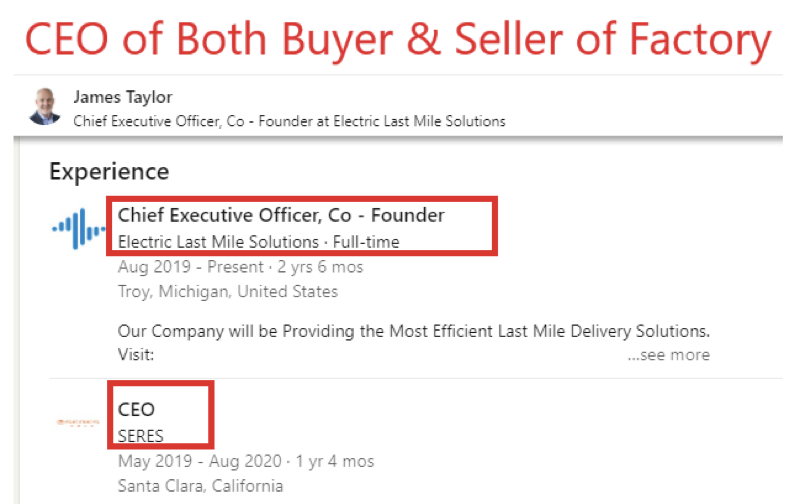
Task: Click the 'Our Company will be Providing' description
Action: [414, 331]
